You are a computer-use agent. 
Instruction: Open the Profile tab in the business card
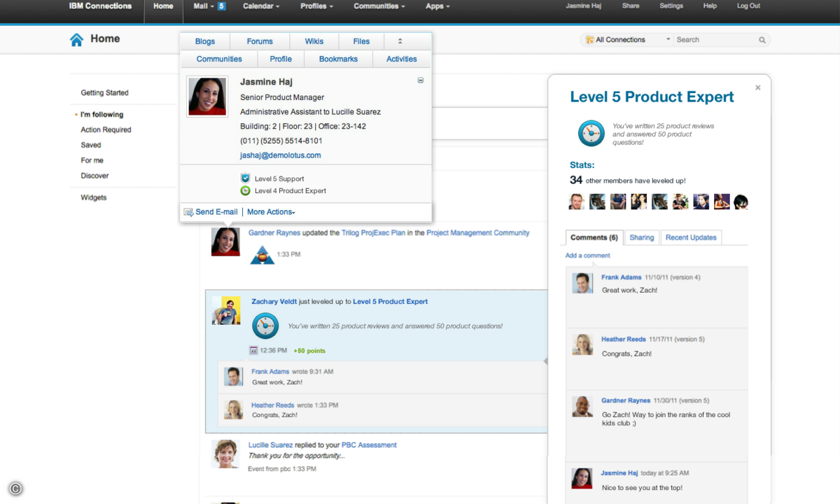[x=281, y=59]
